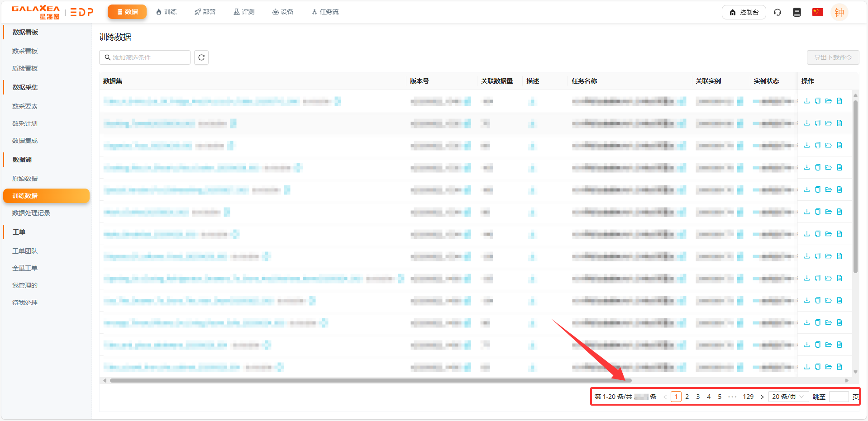The image size is (868, 421).
Task: Expand the 20 条/页 page size dropdown
Action: (x=788, y=397)
